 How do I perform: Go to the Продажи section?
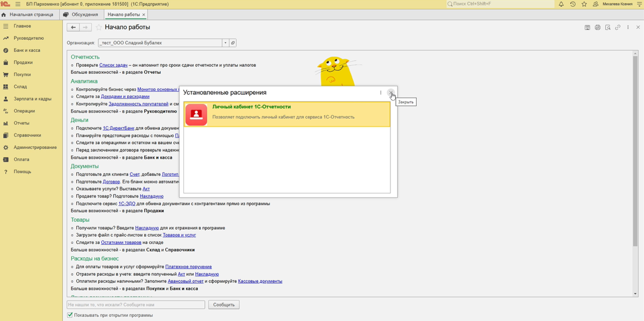pos(23,62)
